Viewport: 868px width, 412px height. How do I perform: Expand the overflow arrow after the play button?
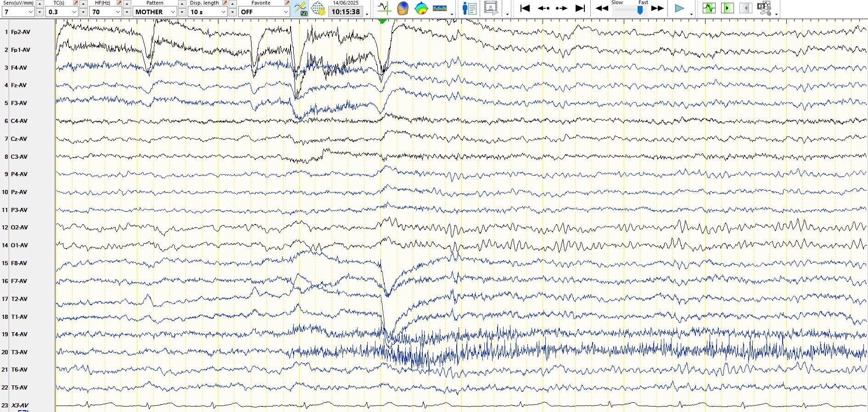coord(691,15)
